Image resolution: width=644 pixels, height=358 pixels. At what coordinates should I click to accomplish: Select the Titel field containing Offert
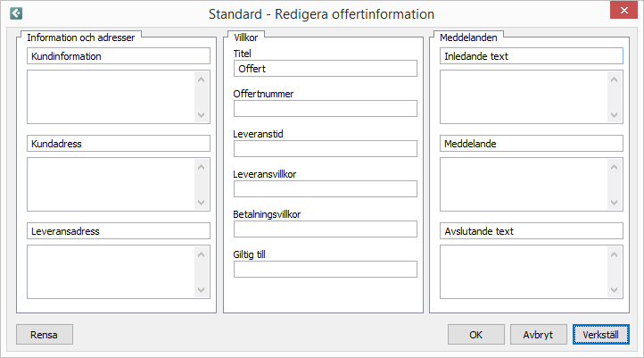pyautogui.click(x=326, y=69)
